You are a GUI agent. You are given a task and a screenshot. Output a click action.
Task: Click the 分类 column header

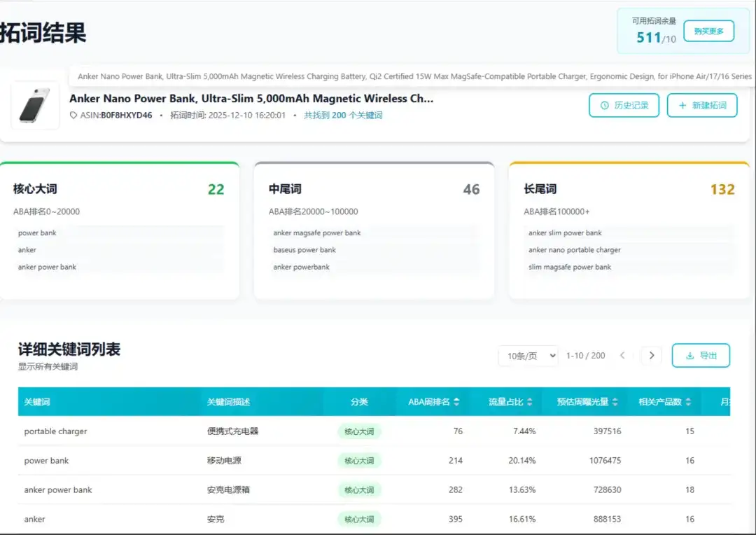pyautogui.click(x=359, y=402)
